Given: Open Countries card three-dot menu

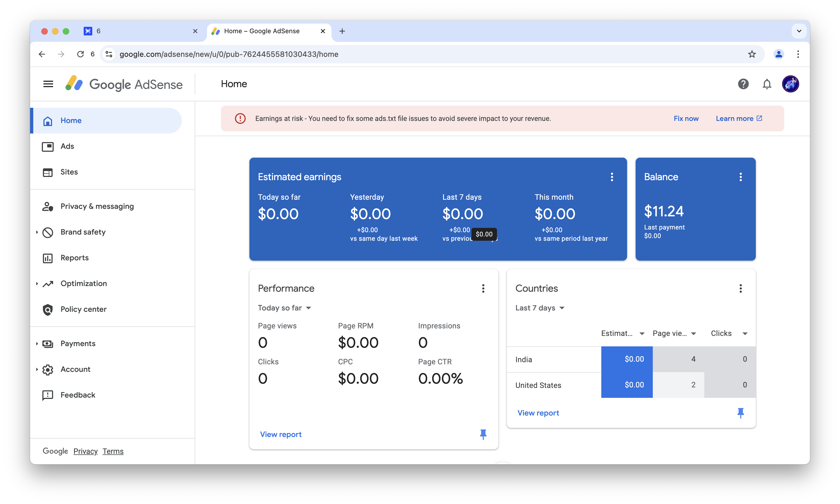Looking at the screenshot, I should tap(740, 288).
